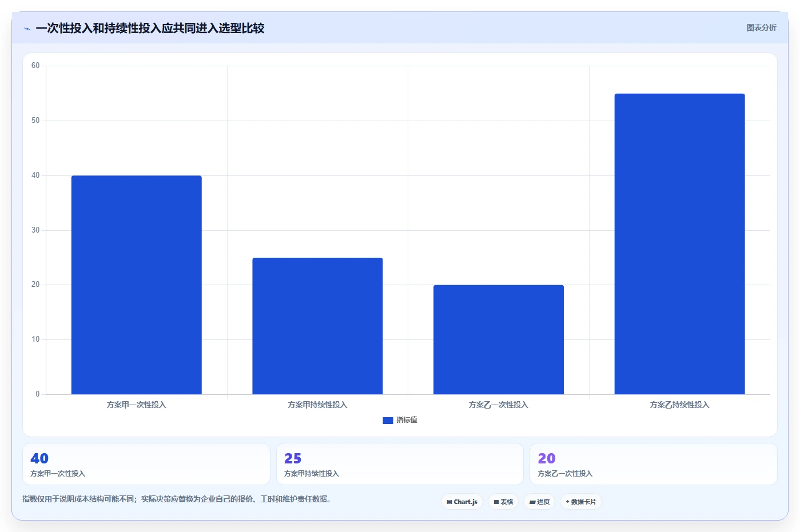Viewport: 800px width, 532px height.
Task: Click the chart title 一次性投入和持续性投入应共同进入选型比较
Action: (150, 28)
